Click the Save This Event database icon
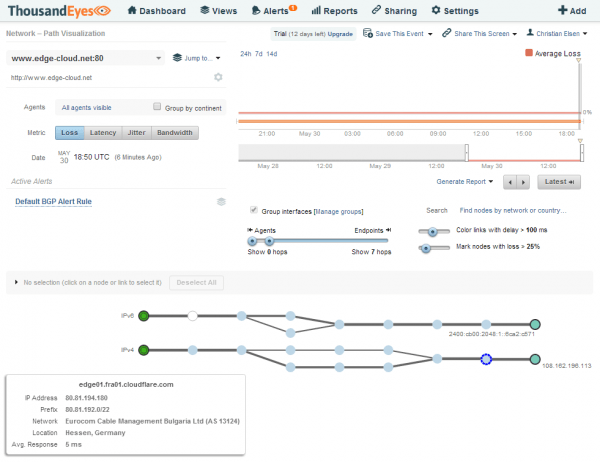 [368, 33]
